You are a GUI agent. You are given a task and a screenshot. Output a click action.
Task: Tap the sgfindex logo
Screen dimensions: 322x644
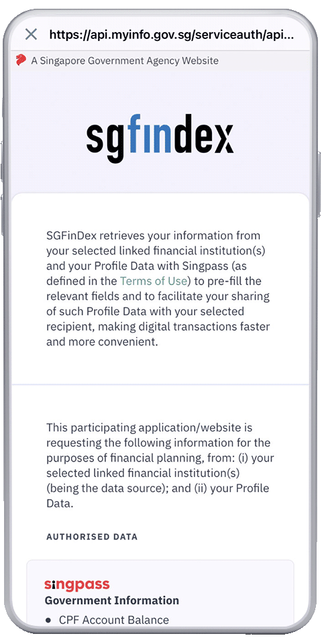160,138
